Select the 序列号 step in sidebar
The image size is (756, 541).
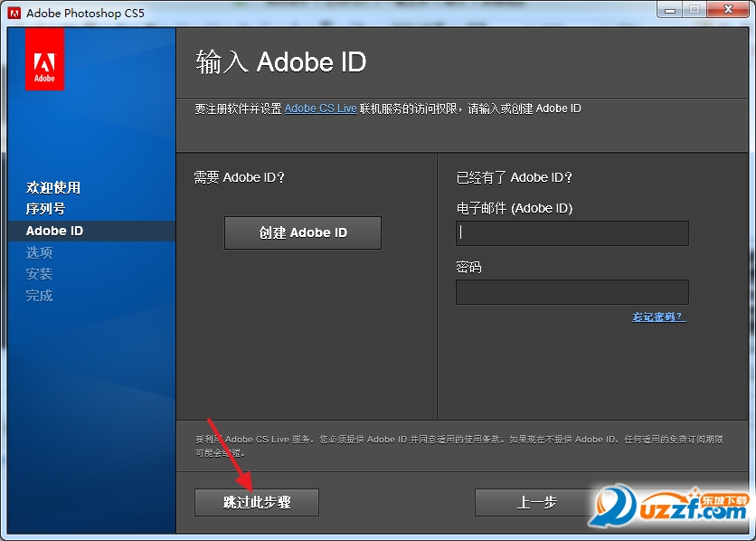(45, 209)
